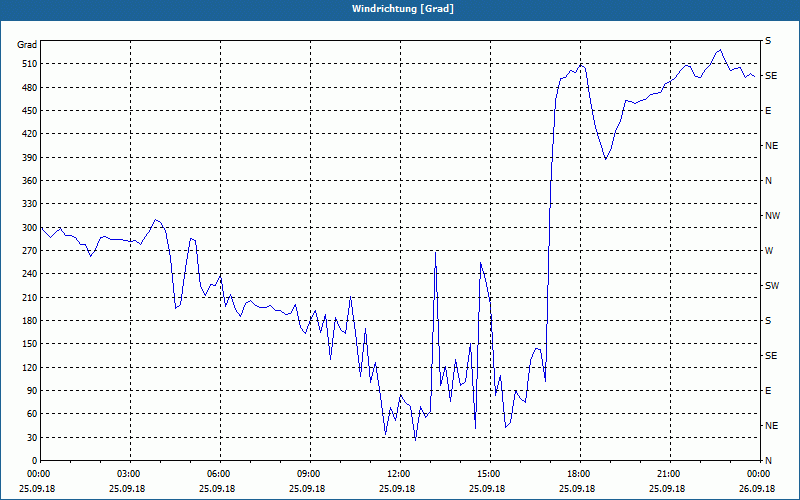Click the '450' y-axis label
This screenshot has height=500, width=800.
tap(30, 111)
